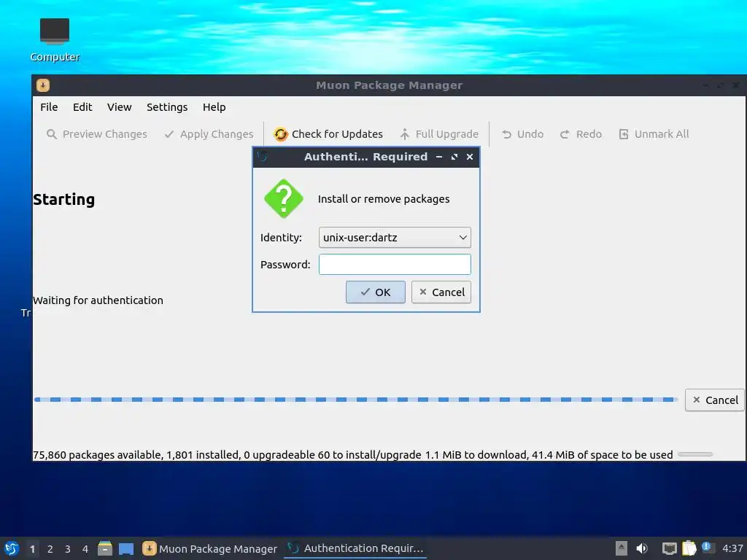747x560 pixels.
Task: Click the show desktop panel icon
Action: (x=125, y=548)
